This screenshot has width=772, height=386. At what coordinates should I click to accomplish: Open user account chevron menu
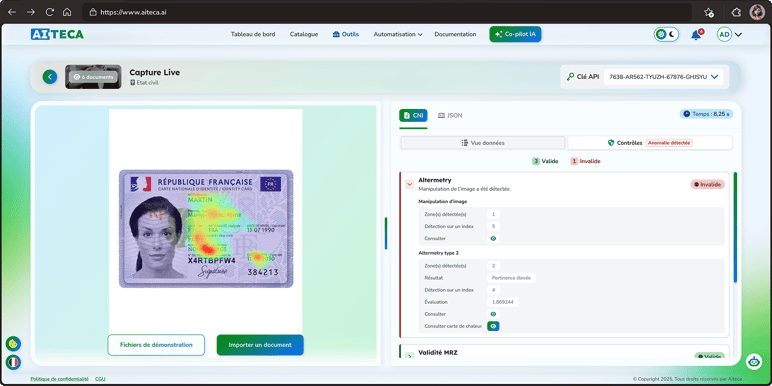(x=739, y=34)
